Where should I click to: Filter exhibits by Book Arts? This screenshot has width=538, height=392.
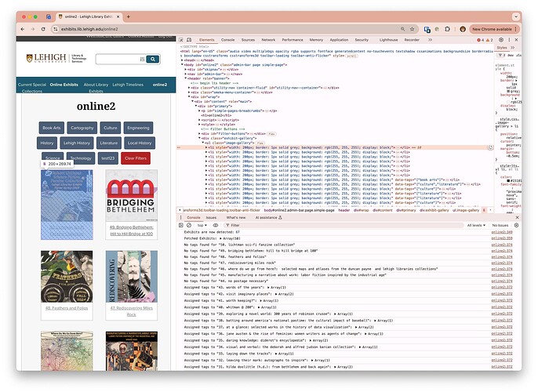(x=52, y=128)
